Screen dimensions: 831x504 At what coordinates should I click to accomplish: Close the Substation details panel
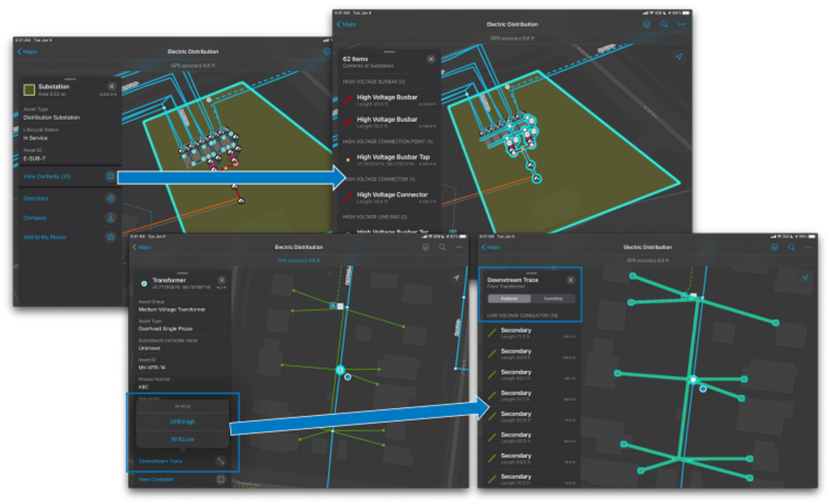112,86
